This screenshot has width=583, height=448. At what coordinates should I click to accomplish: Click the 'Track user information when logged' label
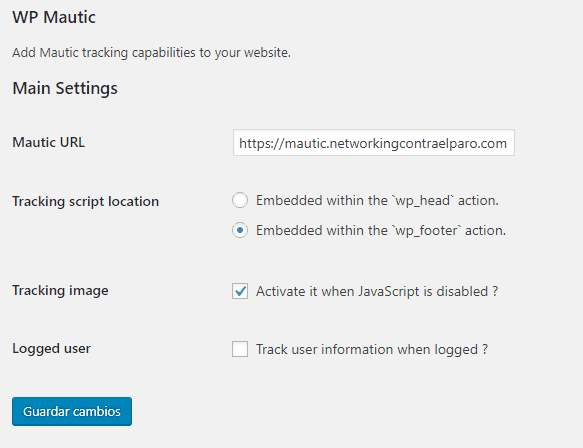pos(371,349)
